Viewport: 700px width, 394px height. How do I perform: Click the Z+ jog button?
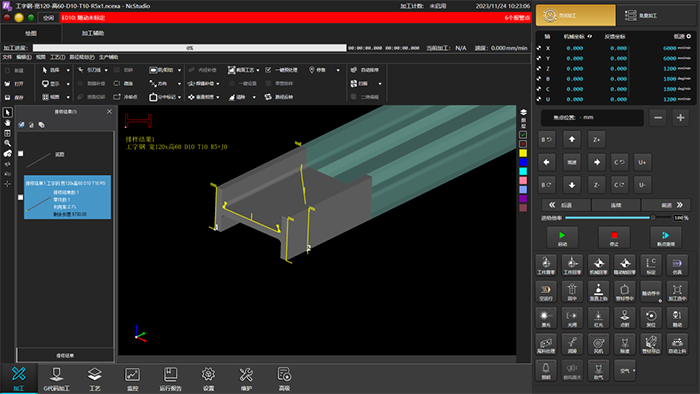click(596, 140)
